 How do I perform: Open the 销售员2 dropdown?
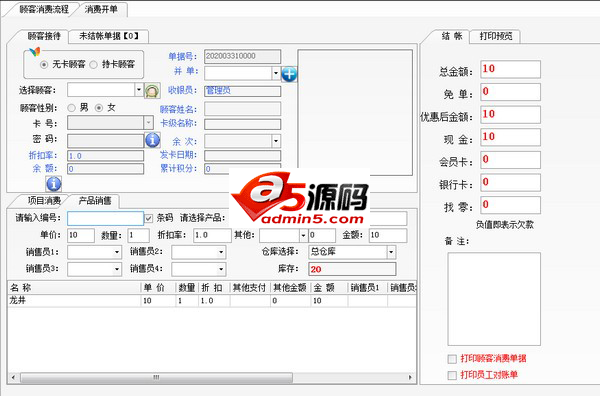point(221,252)
